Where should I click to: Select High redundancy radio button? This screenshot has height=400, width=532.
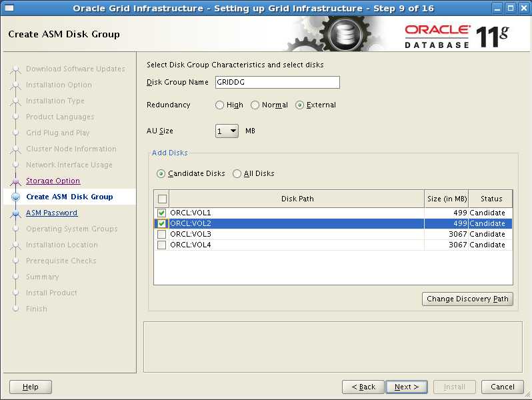click(219, 105)
